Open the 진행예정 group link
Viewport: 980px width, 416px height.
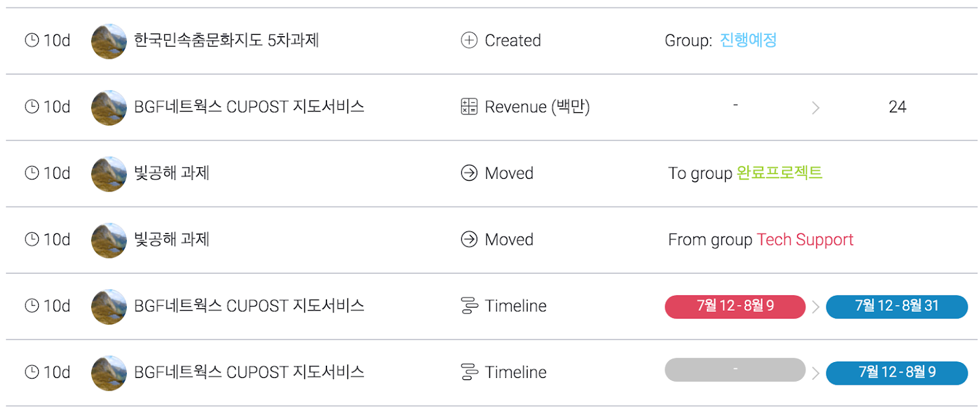coord(748,40)
